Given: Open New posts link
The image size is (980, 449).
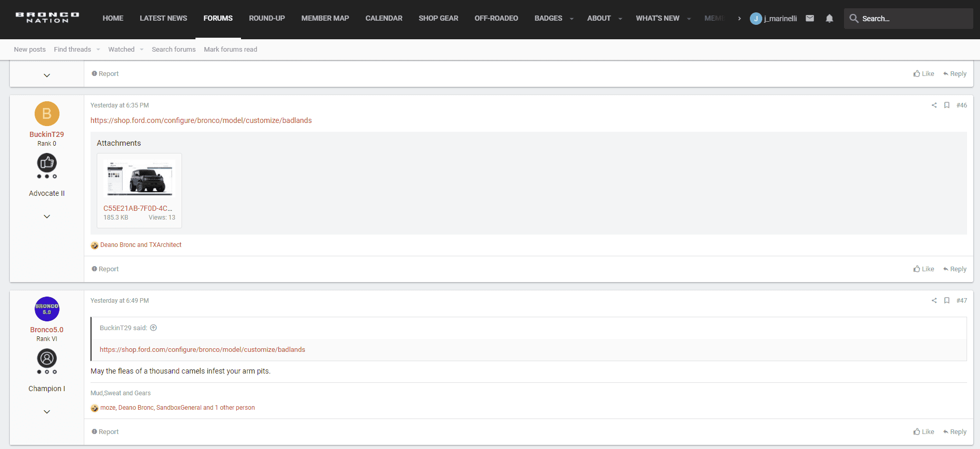Looking at the screenshot, I should pos(29,50).
